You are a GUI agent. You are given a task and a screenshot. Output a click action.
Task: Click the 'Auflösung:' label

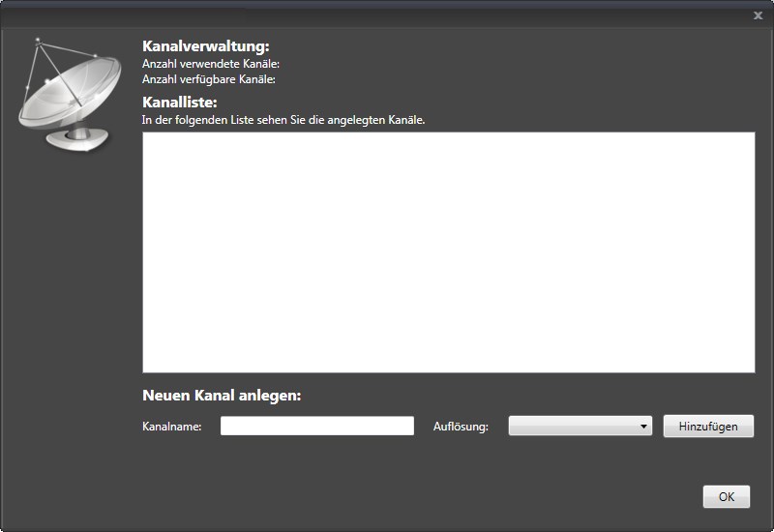click(x=461, y=427)
